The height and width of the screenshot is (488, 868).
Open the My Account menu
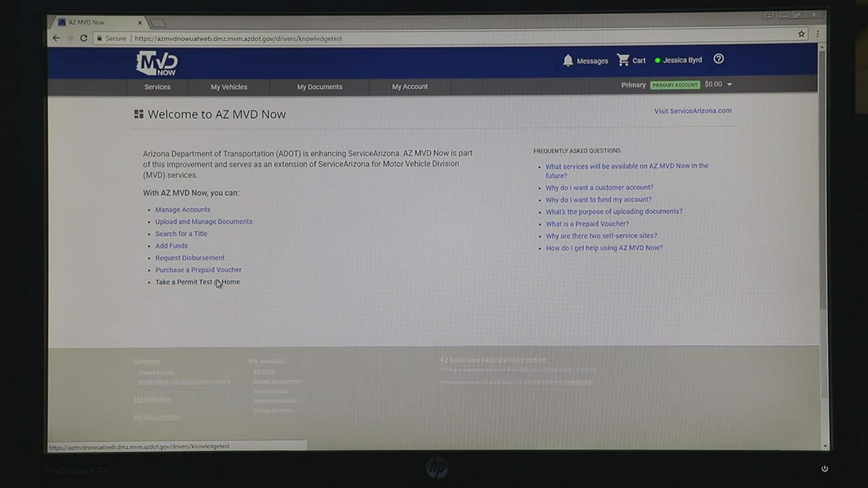(410, 86)
